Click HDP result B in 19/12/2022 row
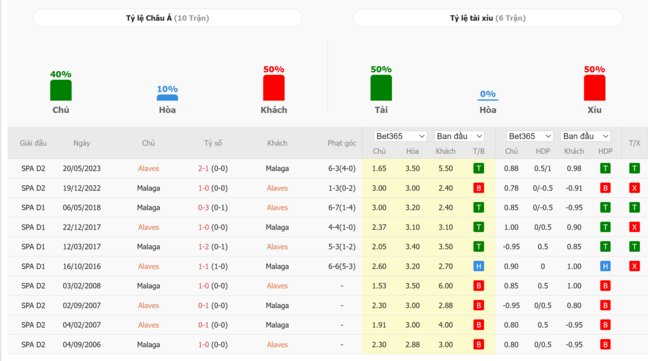This screenshot has width=650, height=361. point(605,188)
